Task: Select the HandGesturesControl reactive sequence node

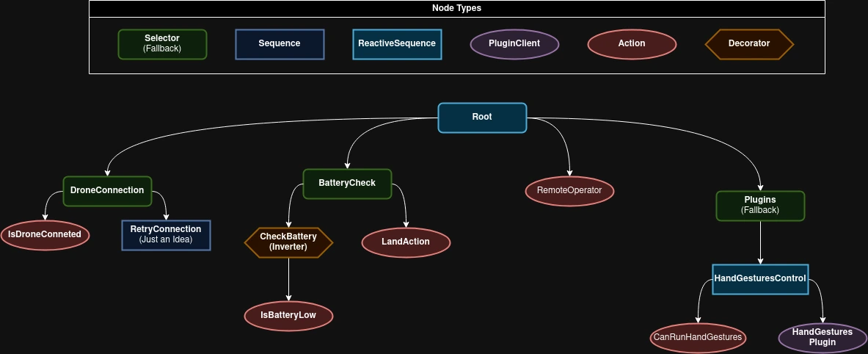Action: 760,279
